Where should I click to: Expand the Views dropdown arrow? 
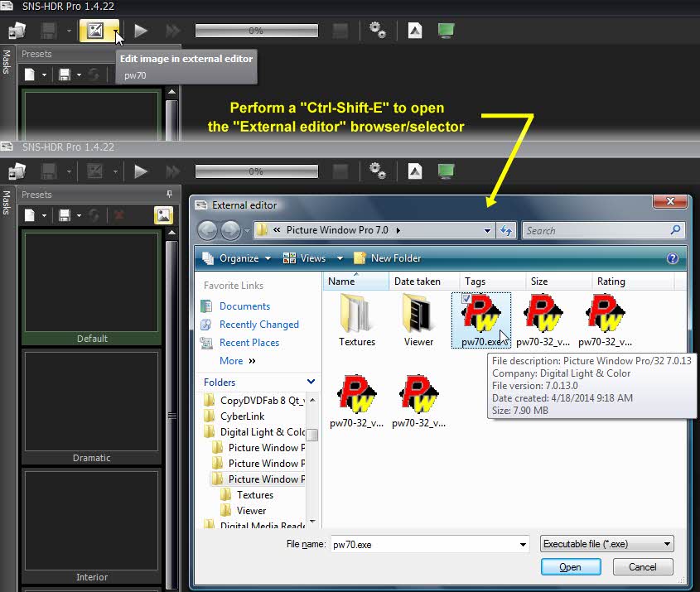click(x=340, y=258)
